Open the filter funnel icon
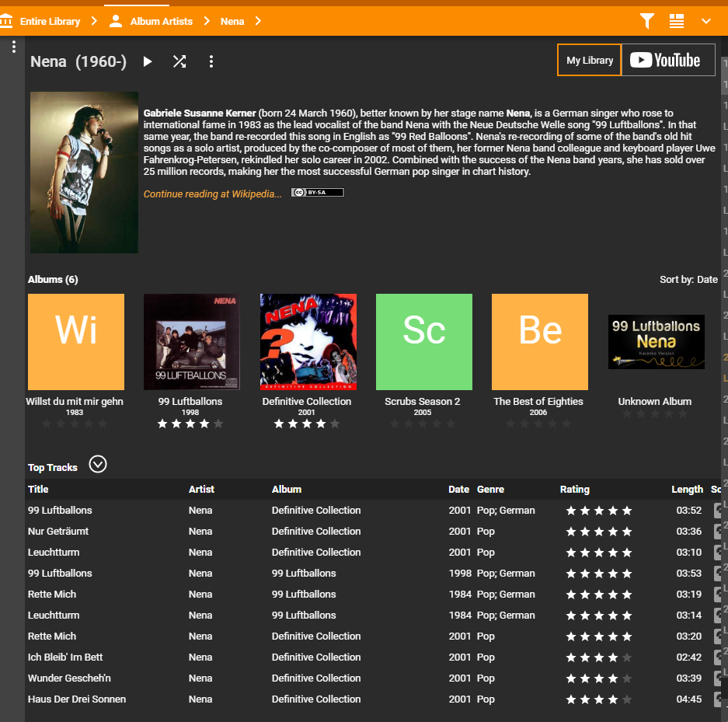 click(x=646, y=21)
